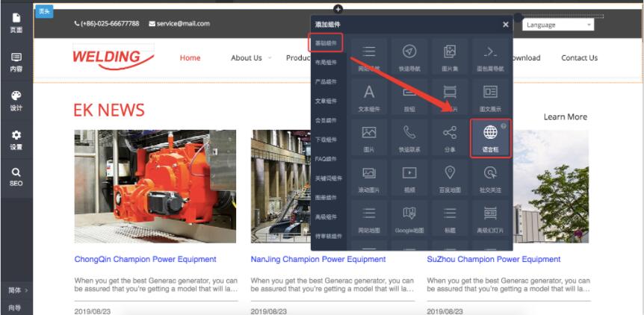Insert the 百度地图 map pin component
Screen dimensions: 644x315
point(450,177)
